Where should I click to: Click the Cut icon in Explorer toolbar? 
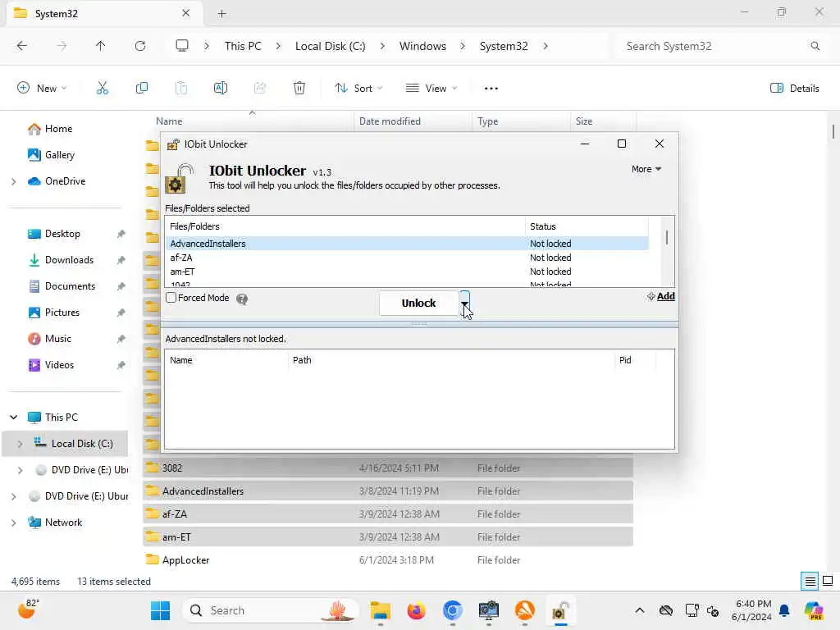103,89
